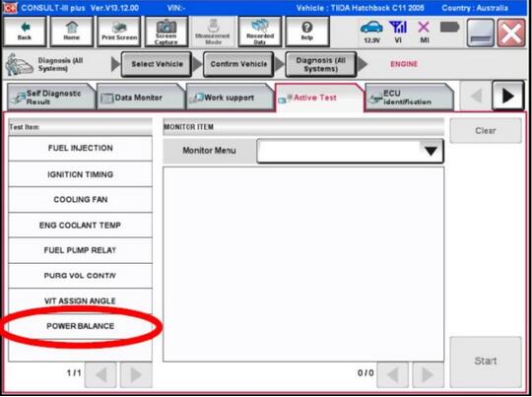Switch to Data Monitor tab
The image size is (532, 397).
141,98
